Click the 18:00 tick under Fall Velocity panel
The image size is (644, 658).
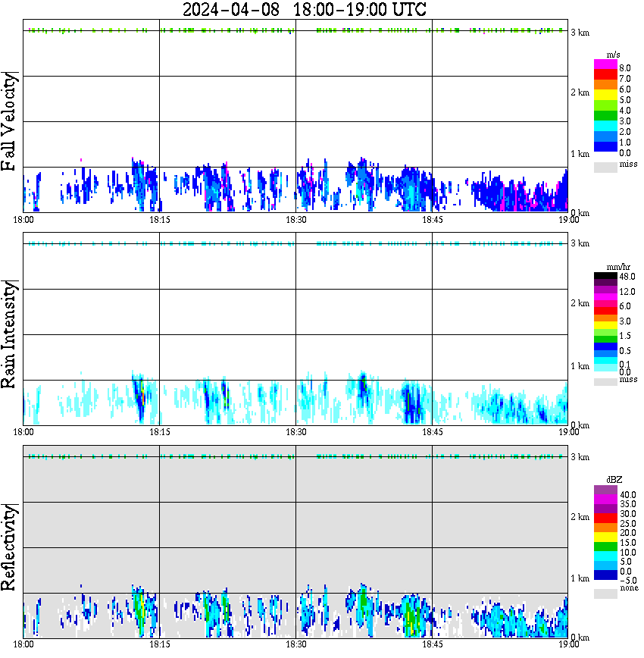[23, 220]
